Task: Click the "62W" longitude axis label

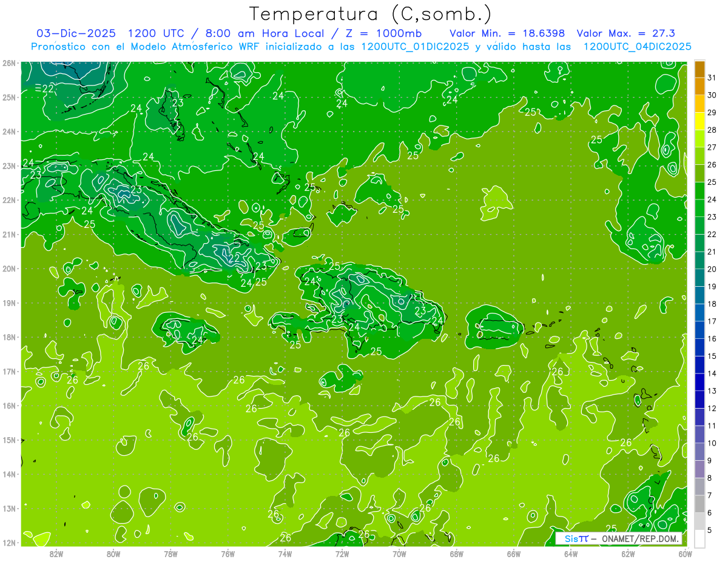Action: click(628, 554)
